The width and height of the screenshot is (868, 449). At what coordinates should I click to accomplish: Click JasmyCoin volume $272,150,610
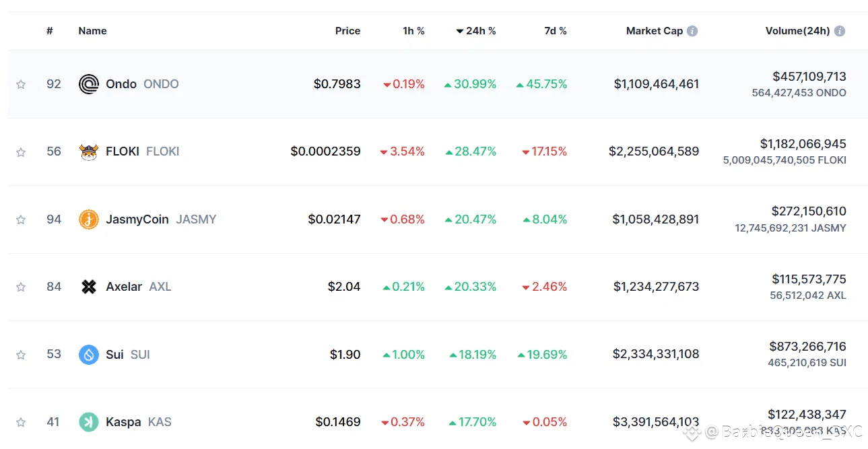[809, 211]
